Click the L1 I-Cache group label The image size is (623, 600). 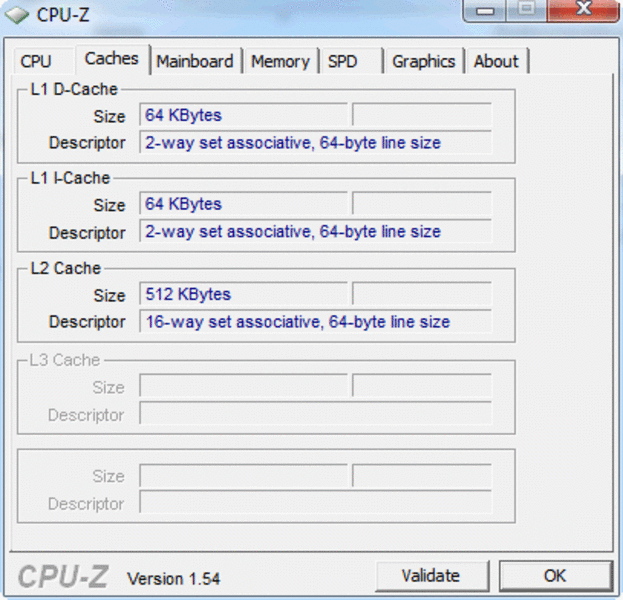coord(70,178)
